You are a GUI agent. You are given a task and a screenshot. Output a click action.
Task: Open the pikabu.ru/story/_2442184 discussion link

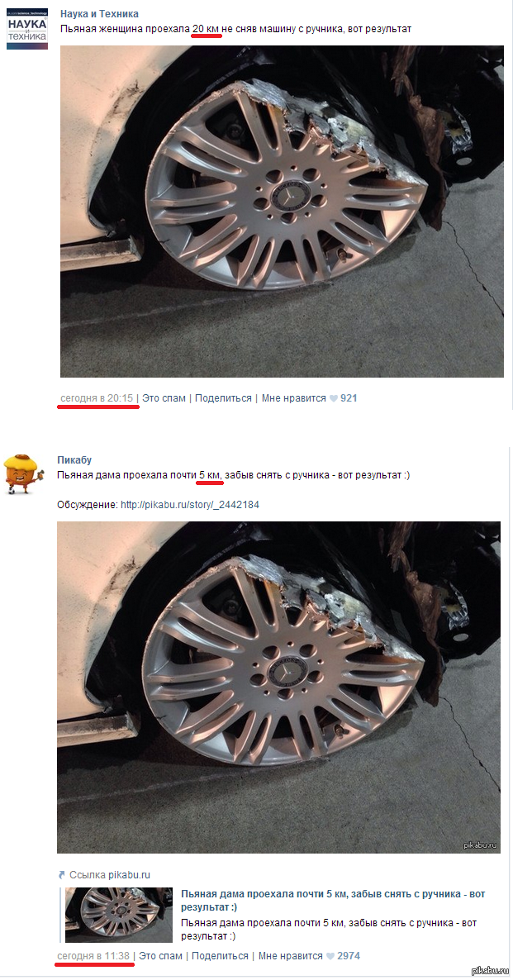point(190,504)
